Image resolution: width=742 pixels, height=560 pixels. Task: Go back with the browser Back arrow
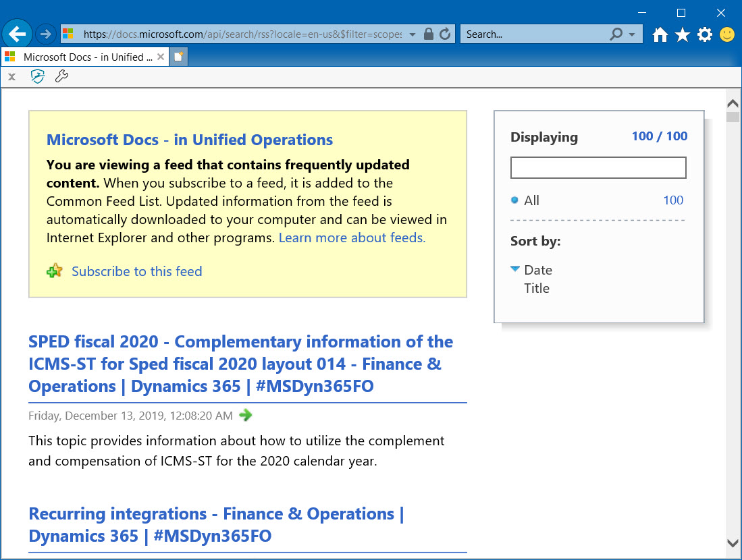(17, 34)
